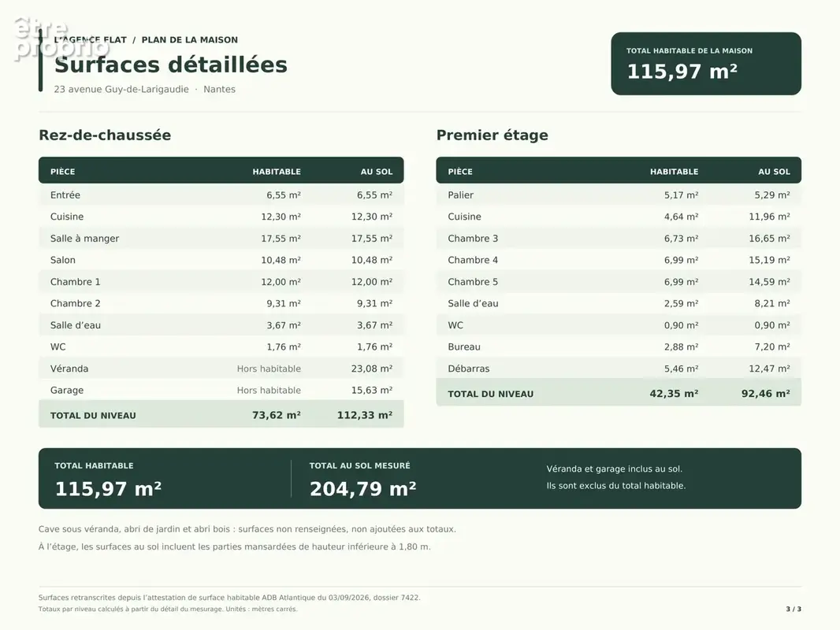Click the Premier étage section title
This screenshot has height=630, width=840.
coord(492,135)
